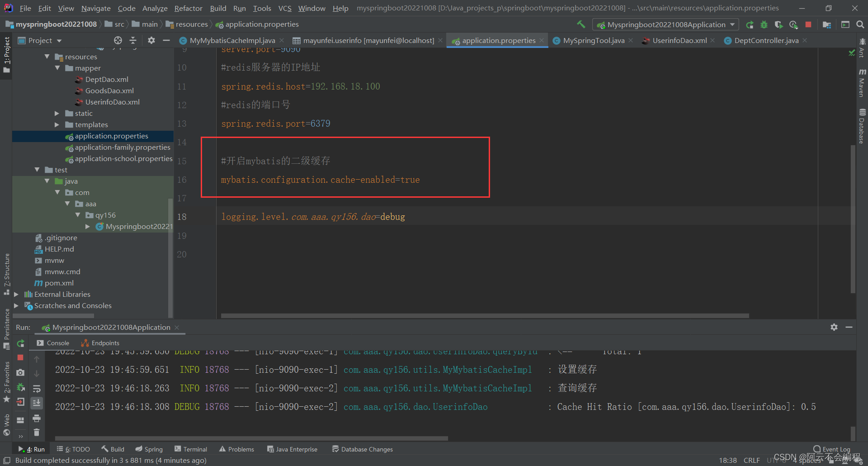Viewport: 868px width, 466px height.
Task: Rerun app in Run panel sidebar
Action: click(20, 343)
